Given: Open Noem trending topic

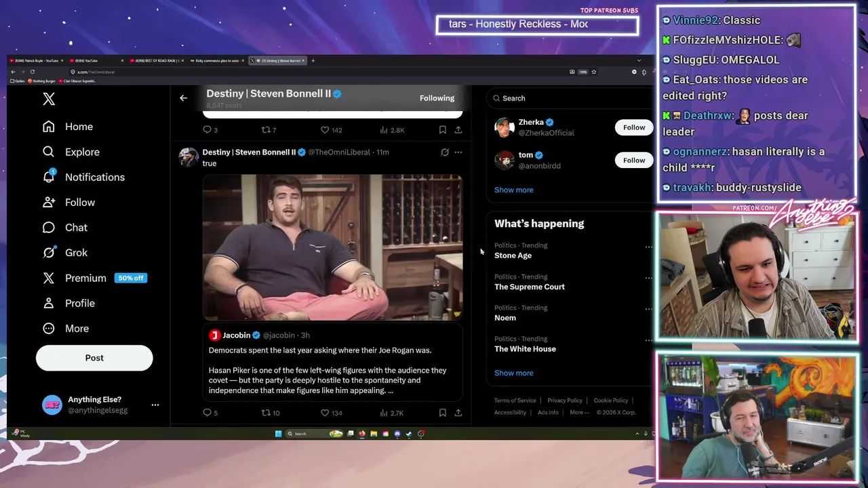Looking at the screenshot, I should (505, 318).
